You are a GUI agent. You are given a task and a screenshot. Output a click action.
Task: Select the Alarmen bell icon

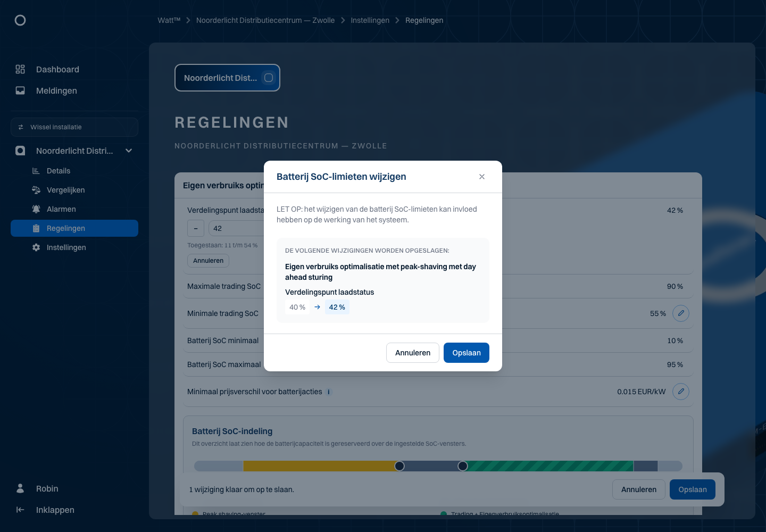[x=36, y=209]
